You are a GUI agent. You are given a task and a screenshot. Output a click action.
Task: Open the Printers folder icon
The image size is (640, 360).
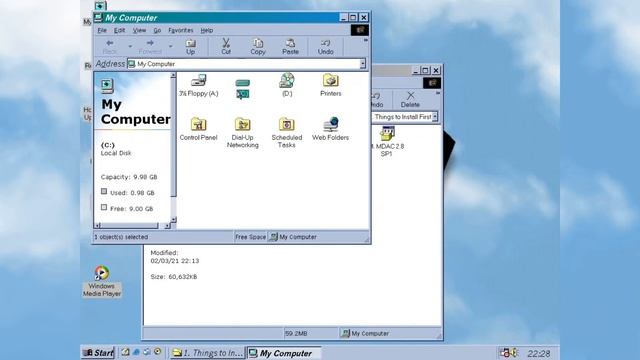(x=331, y=85)
